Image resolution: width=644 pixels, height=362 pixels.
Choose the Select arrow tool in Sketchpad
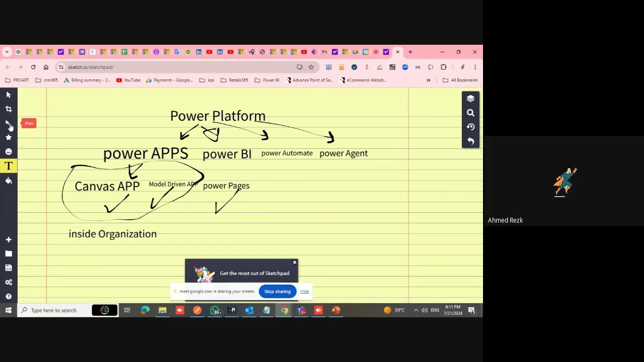tap(9, 95)
